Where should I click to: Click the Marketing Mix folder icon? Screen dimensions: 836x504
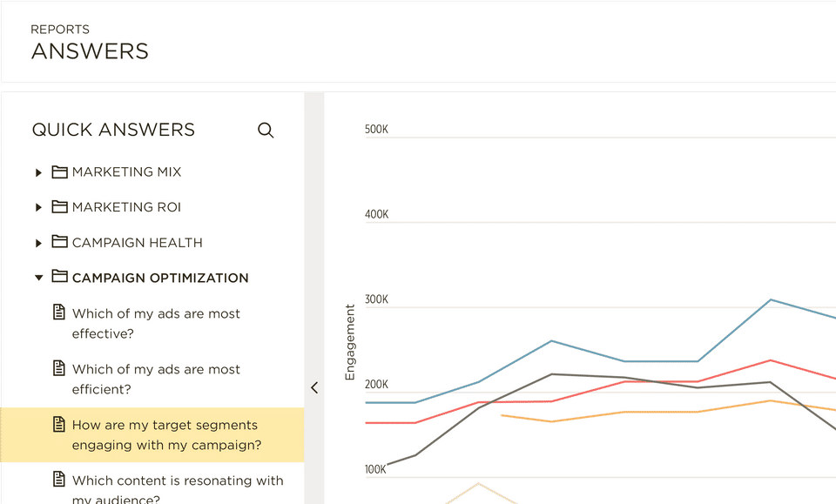59,172
